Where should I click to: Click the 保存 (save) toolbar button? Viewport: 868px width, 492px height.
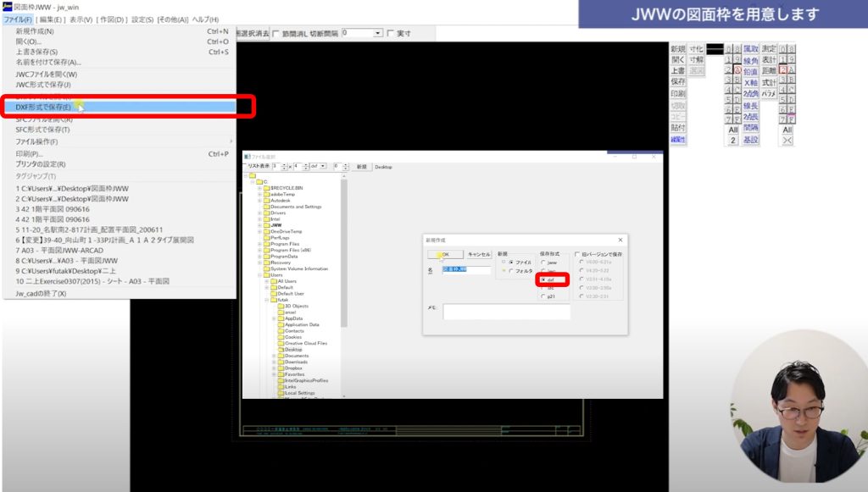pyautogui.click(x=677, y=82)
